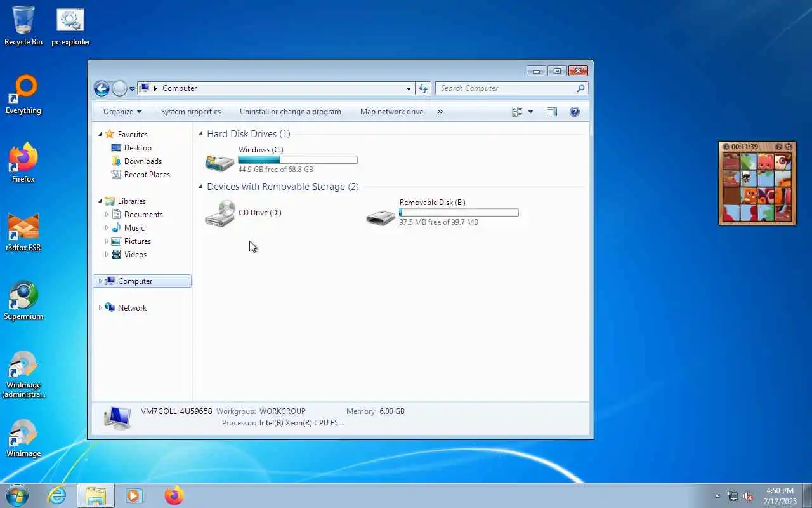Open the recent pages dropdown beside Forward
This screenshot has width=812, height=508.
click(x=132, y=89)
